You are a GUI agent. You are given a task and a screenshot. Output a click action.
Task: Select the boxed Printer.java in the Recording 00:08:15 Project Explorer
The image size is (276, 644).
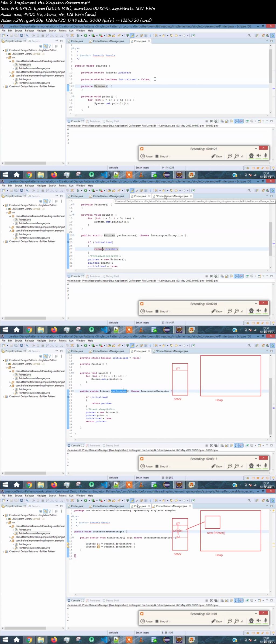pyautogui.click(x=23, y=375)
